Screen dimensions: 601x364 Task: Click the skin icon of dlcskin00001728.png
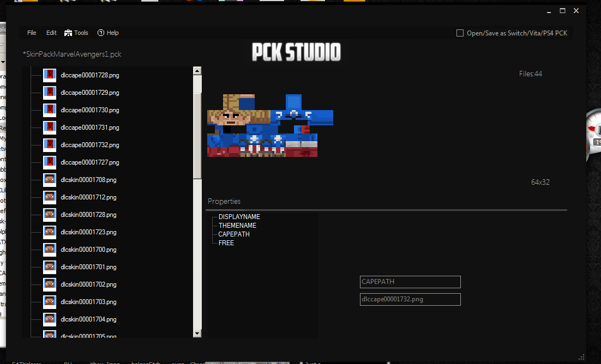click(x=50, y=215)
